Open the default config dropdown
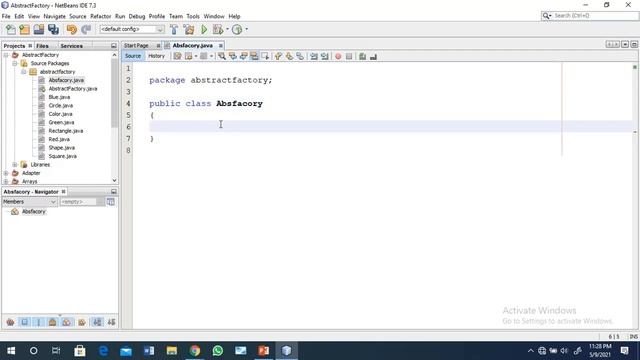The image size is (640, 360). pos(132,29)
